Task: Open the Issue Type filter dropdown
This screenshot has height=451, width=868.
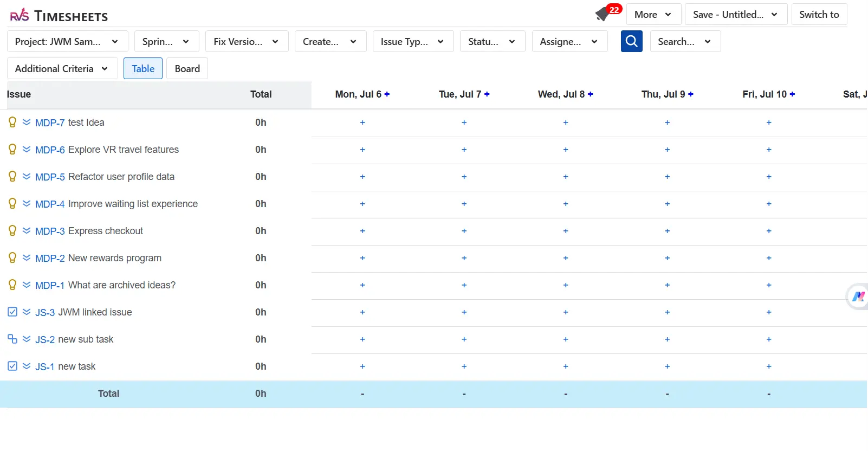Action: point(413,41)
